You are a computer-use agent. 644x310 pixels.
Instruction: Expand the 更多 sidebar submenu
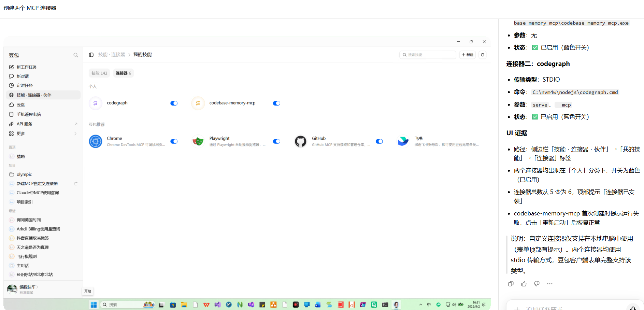click(43, 133)
